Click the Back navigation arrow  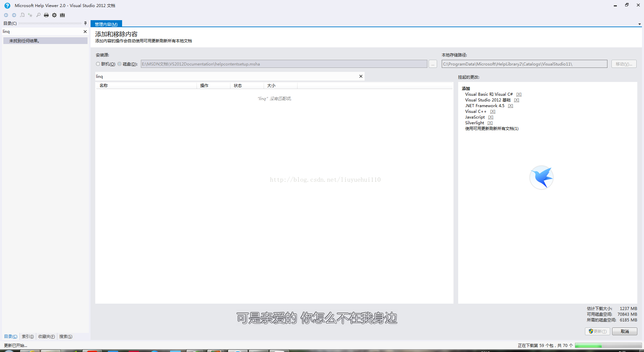point(6,15)
